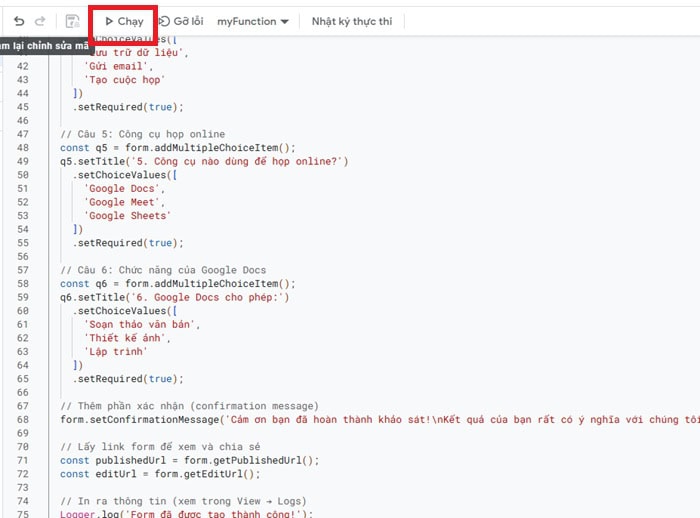
Task: Open the myFunction selector dropdown
Action: (x=252, y=21)
